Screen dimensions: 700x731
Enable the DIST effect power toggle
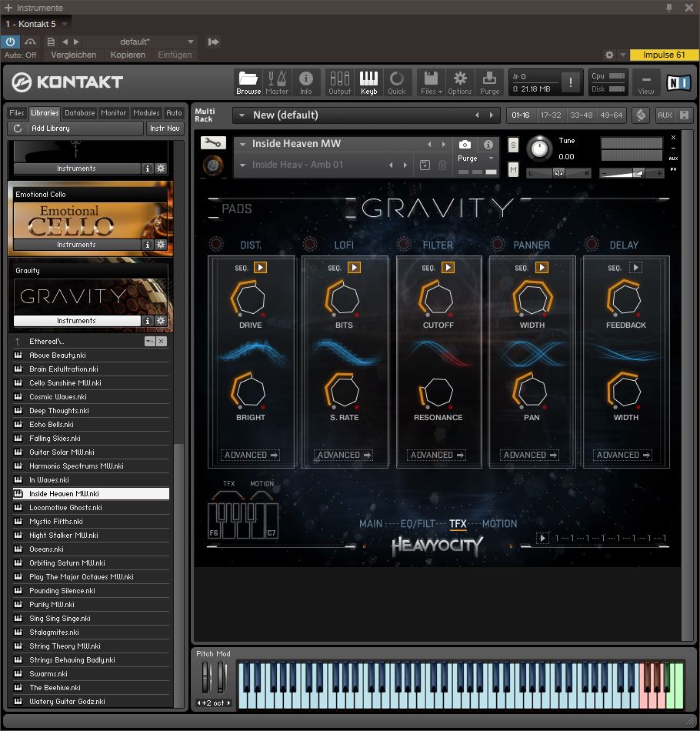point(216,244)
